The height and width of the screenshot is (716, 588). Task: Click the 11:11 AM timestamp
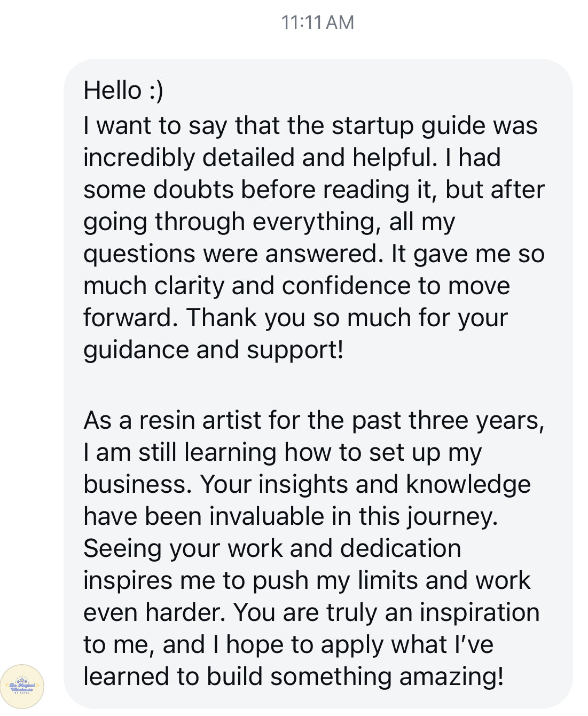click(x=317, y=22)
